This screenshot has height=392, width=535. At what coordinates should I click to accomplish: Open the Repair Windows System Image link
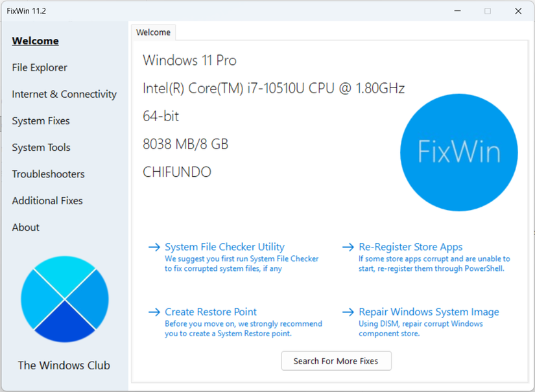(x=429, y=312)
